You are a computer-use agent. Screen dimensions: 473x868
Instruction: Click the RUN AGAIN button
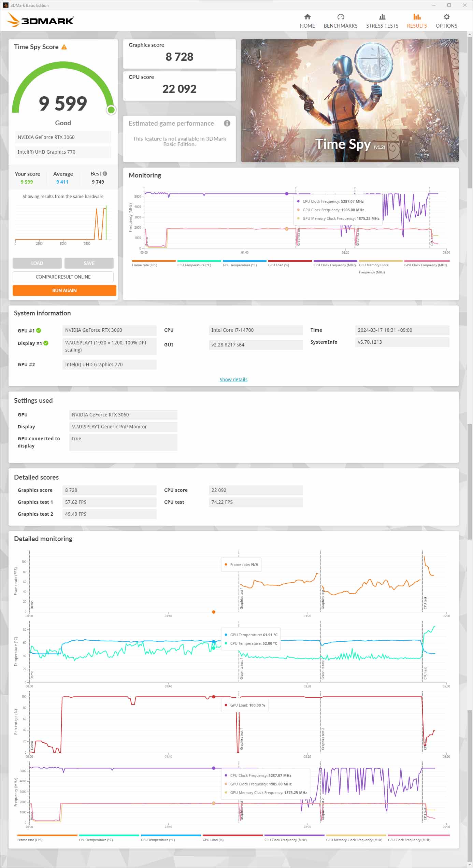(x=64, y=290)
